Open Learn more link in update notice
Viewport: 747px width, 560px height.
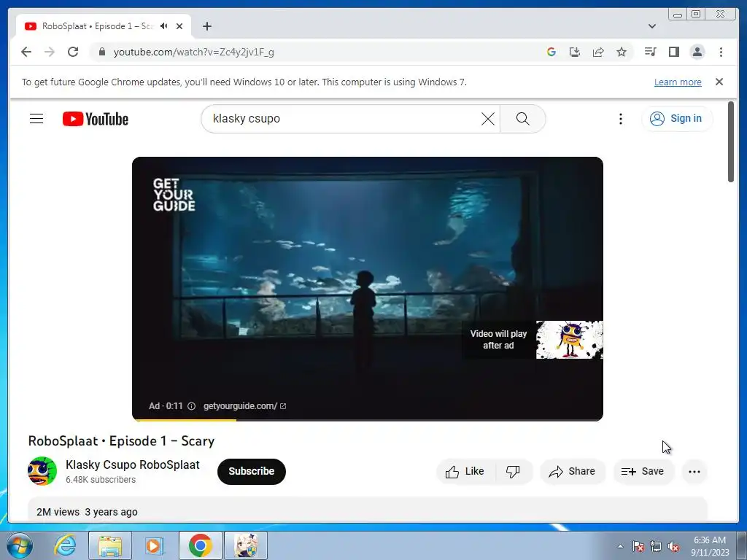tap(678, 82)
